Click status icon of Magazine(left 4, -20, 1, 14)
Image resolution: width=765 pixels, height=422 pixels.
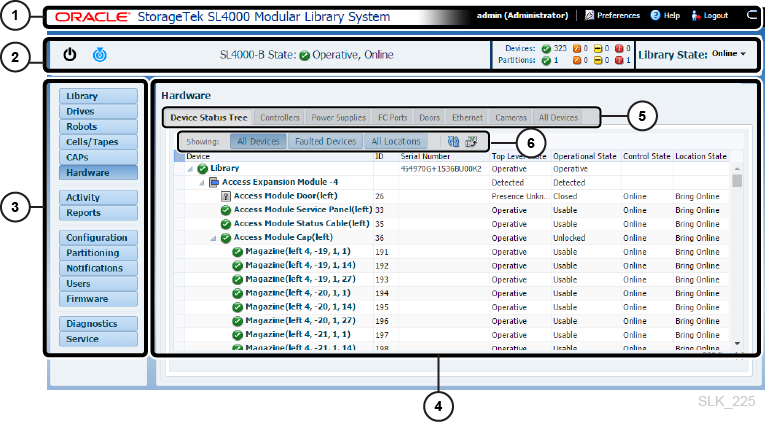click(x=238, y=307)
